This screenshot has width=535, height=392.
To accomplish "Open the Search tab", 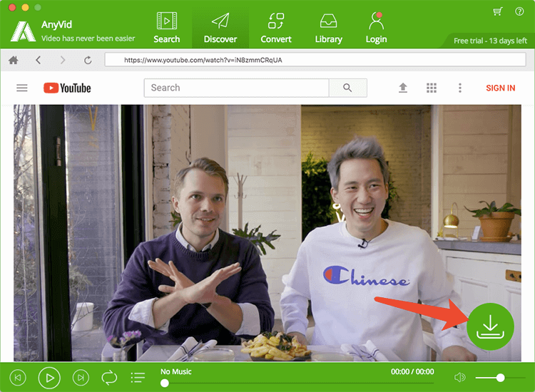I will point(166,28).
